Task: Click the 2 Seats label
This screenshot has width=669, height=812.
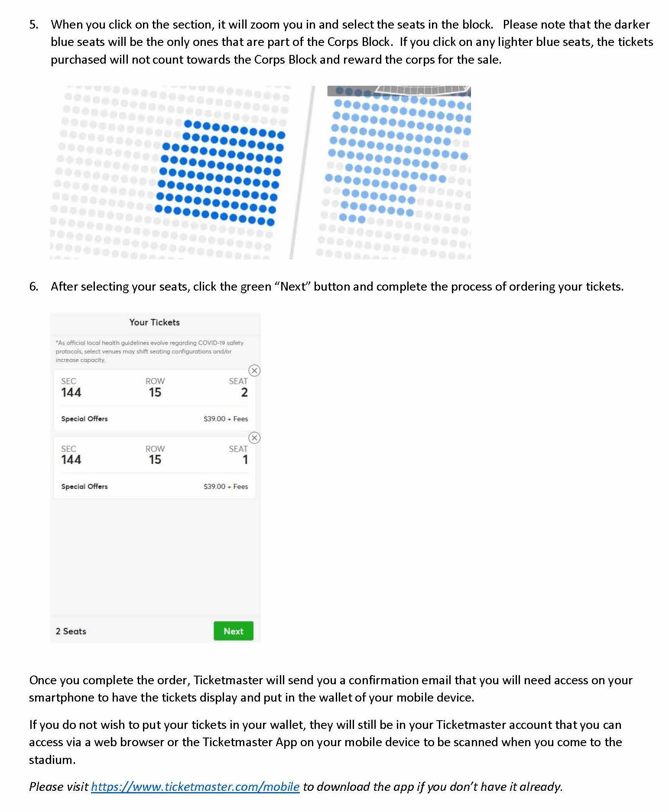Action: pyautogui.click(x=71, y=631)
